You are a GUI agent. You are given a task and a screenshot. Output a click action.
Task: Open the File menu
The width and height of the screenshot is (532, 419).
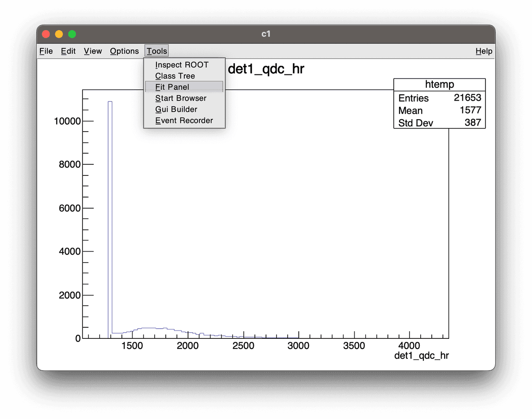pyautogui.click(x=46, y=51)
